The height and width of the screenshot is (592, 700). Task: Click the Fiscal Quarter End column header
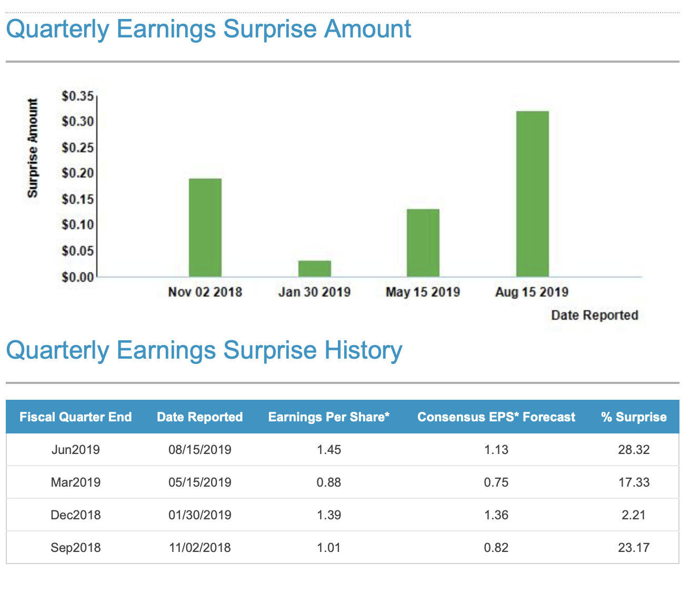76,417
